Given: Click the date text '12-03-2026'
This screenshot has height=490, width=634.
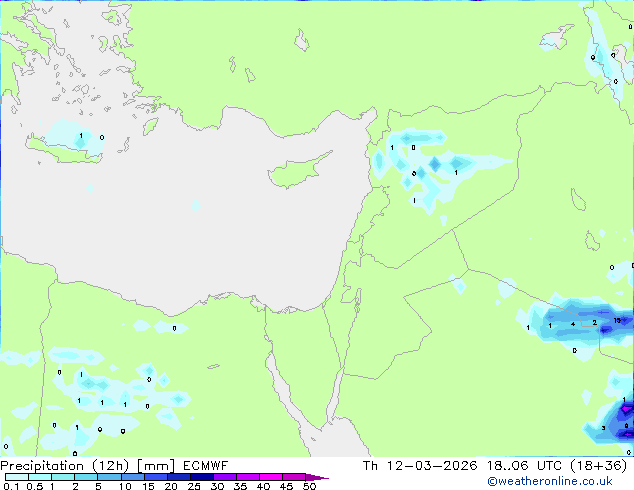Looking at the screenshot, I should point(432,466).
